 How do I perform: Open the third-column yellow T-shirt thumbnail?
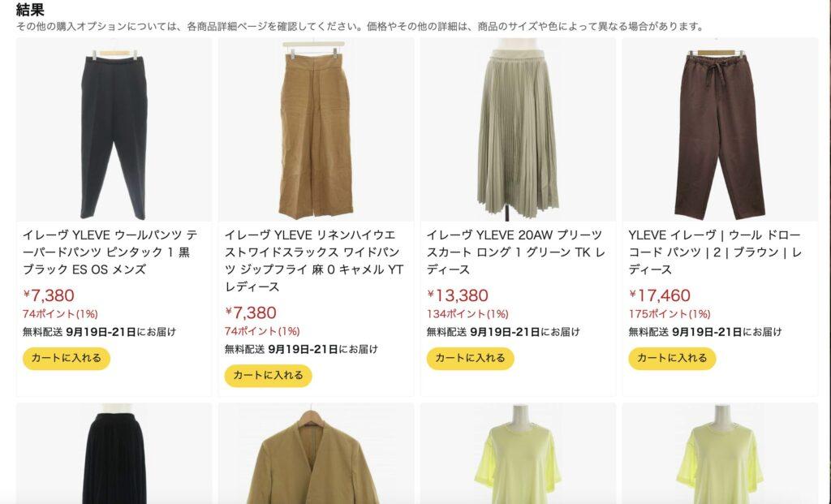pyautogui.click(x=518, y=454)
